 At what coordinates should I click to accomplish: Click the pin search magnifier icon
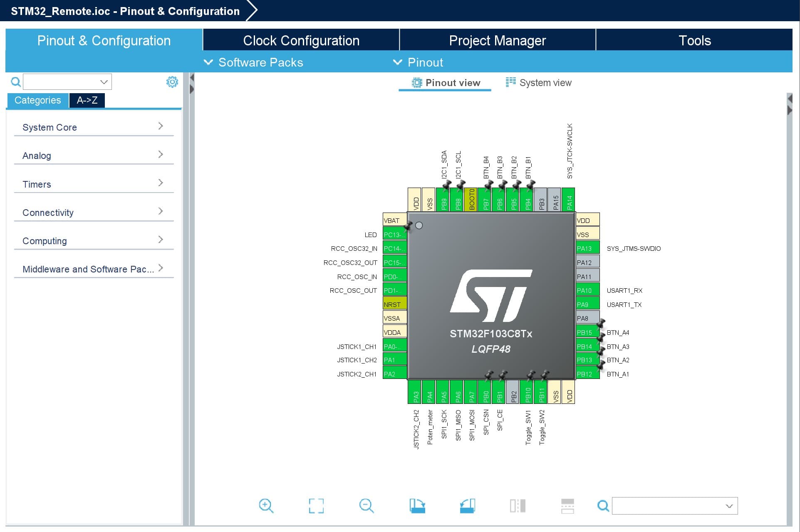coord(603,506)
